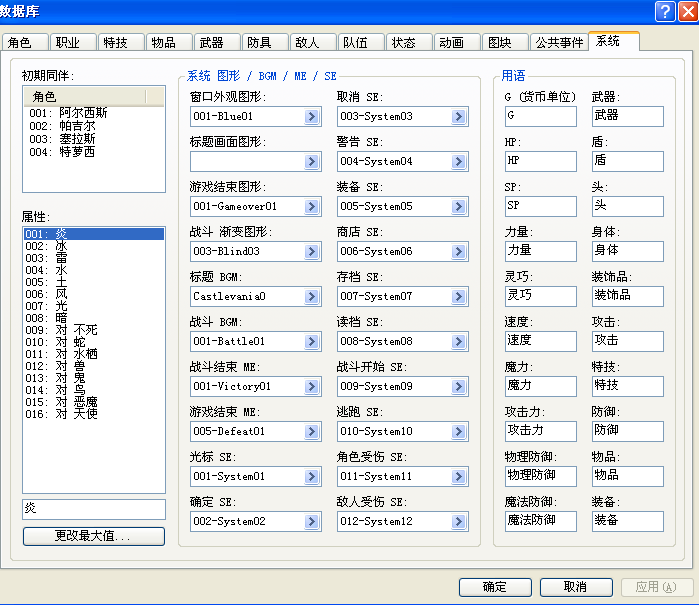Switch to the 角色 tab
The image size is (699, 605).
tap(25, 42)
